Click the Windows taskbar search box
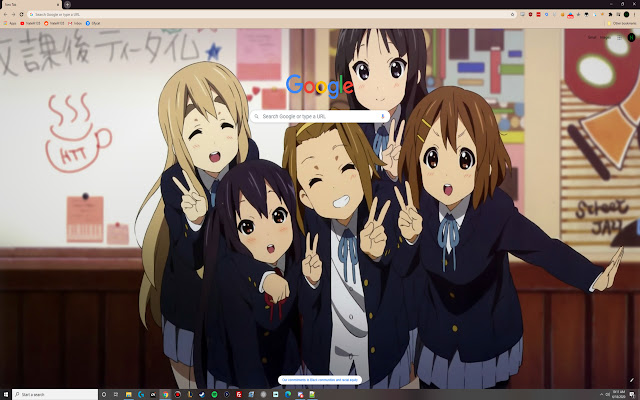640x400 pixels. click(x=55, y=394)
